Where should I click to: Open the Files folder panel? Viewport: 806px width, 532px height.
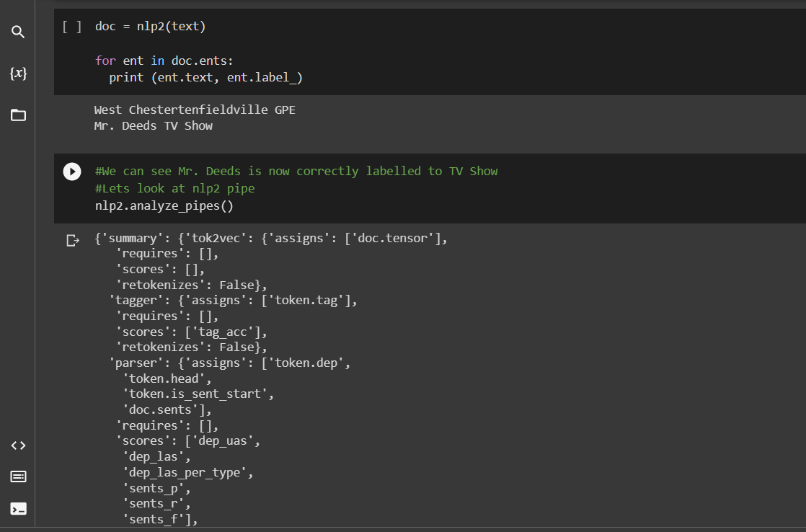coord(18,115)
